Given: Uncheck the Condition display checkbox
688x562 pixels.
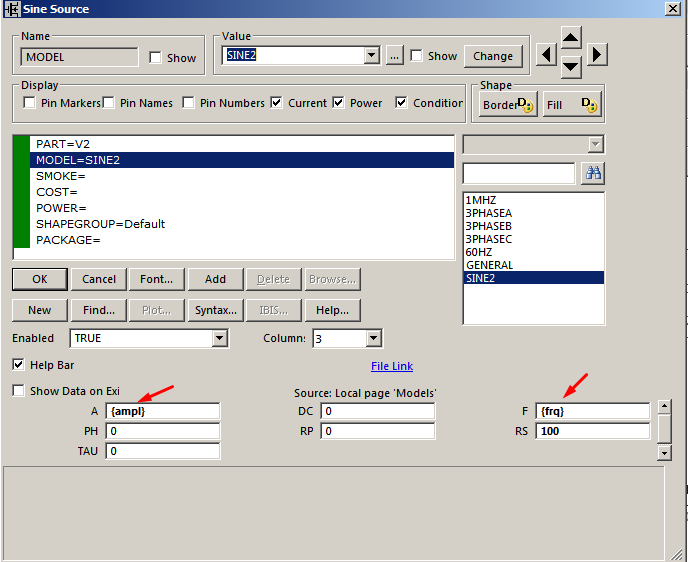Looking at the screenshot, I should point(401,103).
